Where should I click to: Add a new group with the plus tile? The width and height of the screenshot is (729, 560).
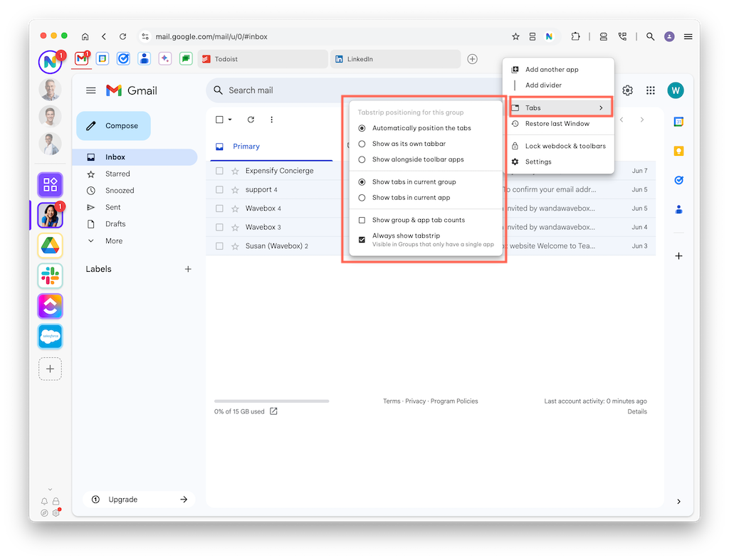click(x=51, y=369)
